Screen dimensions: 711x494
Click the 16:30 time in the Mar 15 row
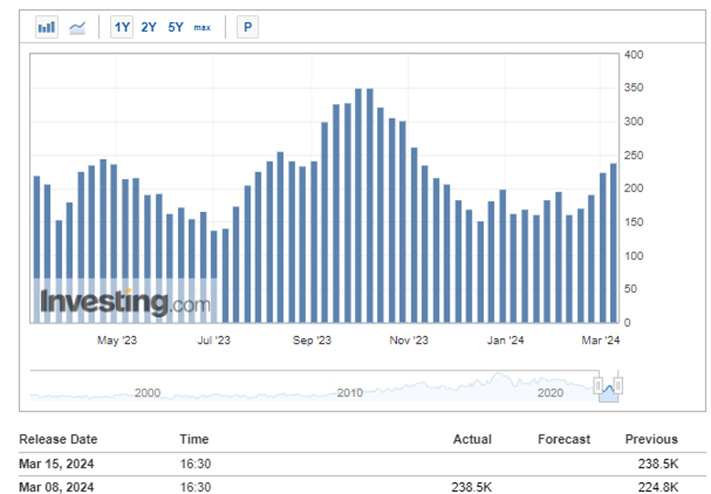coord(195,464)
